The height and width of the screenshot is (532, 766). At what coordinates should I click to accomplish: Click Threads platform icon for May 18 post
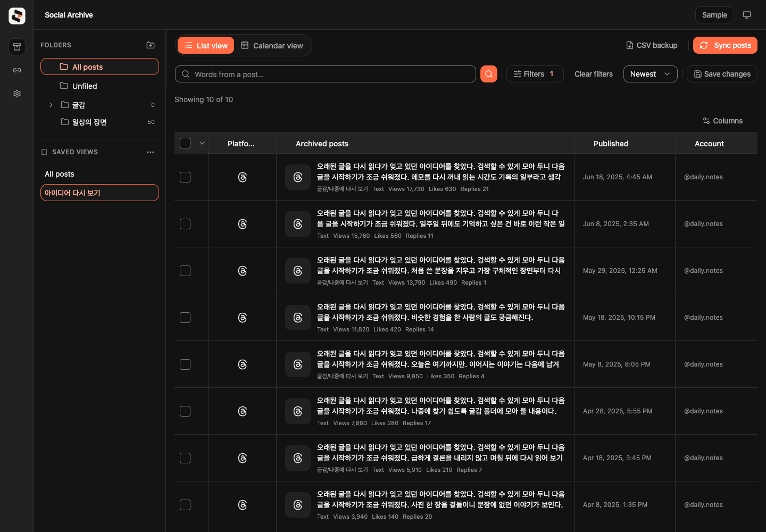coord(243,318)
